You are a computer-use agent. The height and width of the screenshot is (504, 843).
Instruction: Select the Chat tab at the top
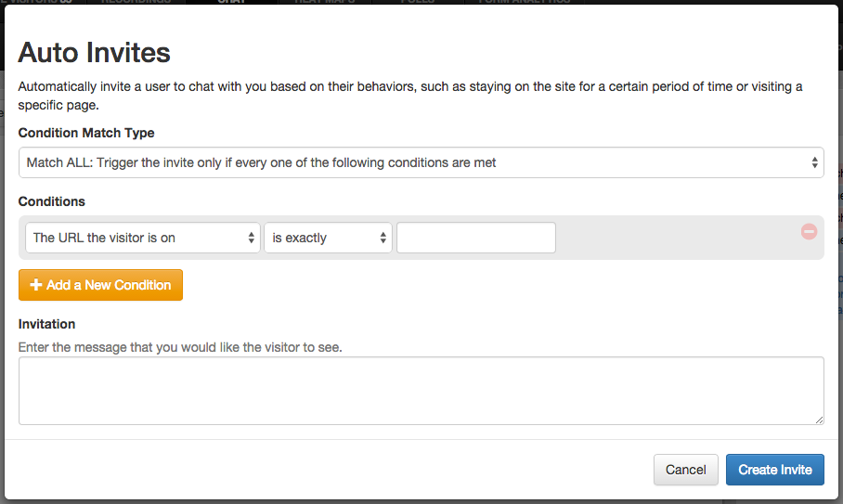click(232, 2)
